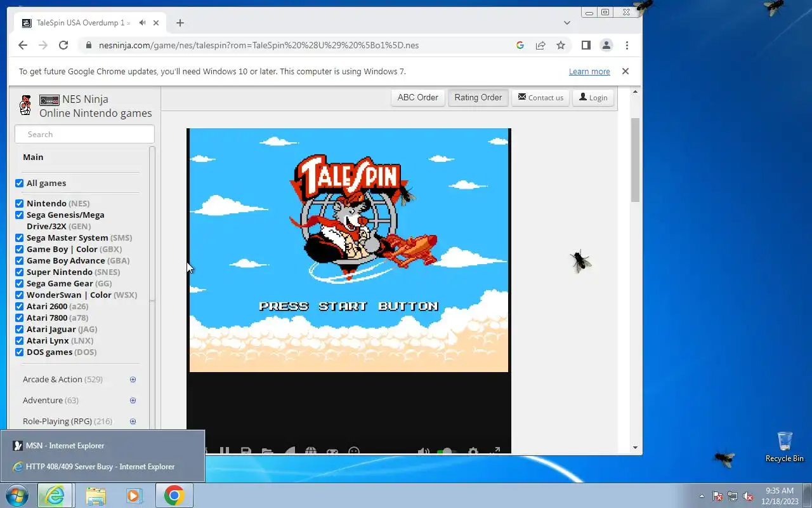Open Arcade & Action (529) category
812x508 pixels.
tap(63, 379)
